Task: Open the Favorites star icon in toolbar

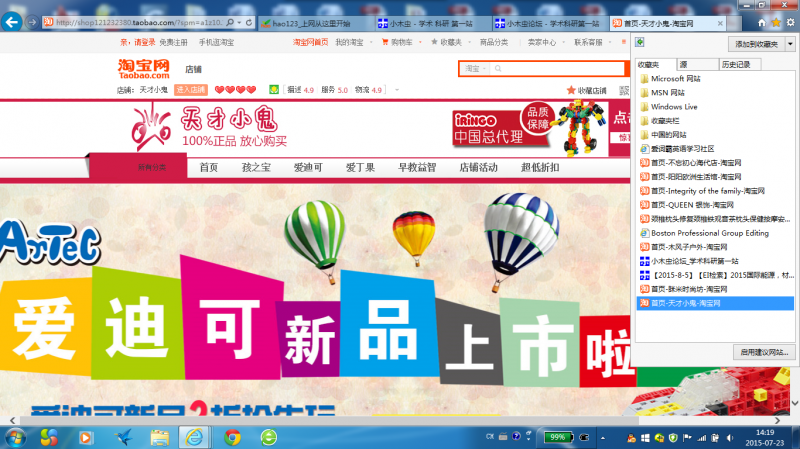Action: 776,22
